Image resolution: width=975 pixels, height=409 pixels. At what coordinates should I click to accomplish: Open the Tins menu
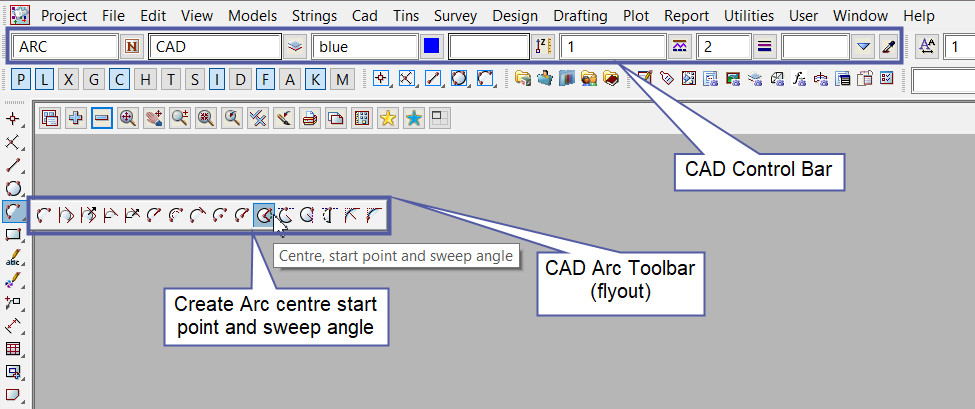tap(406, 16)
